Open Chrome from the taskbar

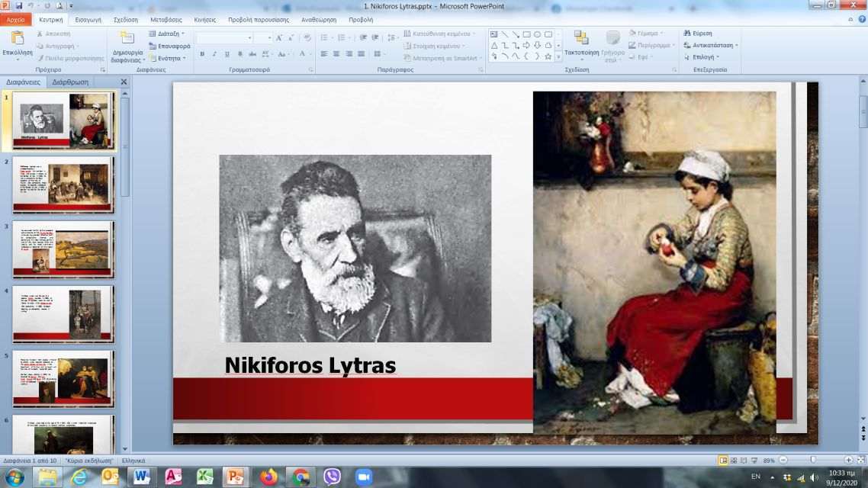pos(301,477)
